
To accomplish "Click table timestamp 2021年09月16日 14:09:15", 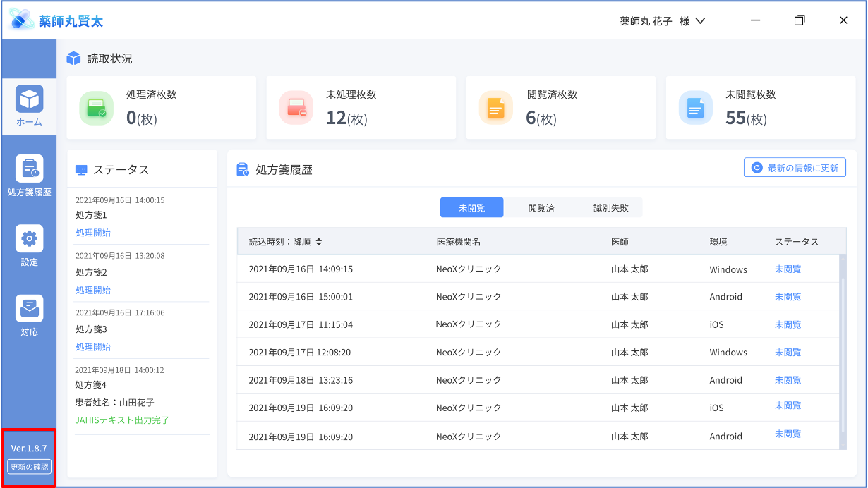I will pos(301,269).
